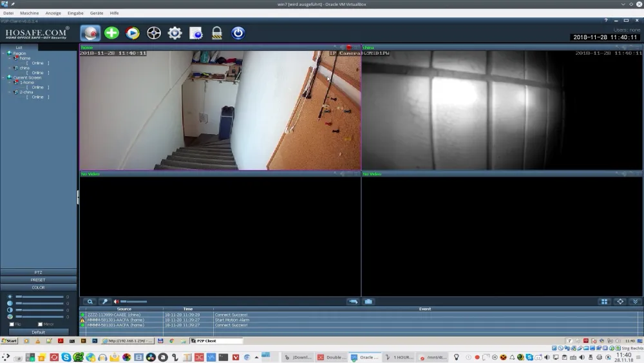The image size is (644, 363).
Task: Open the Geräte menu
Action: (97, 13)
